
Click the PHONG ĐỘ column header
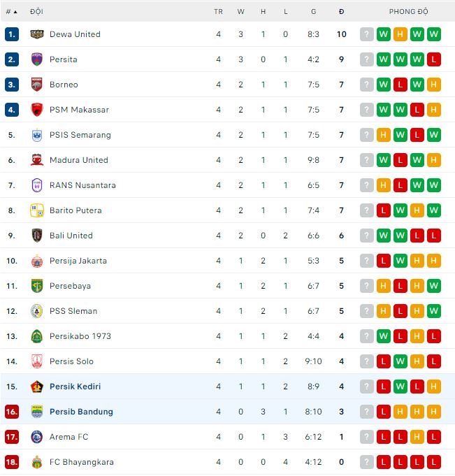pos(409,12)
